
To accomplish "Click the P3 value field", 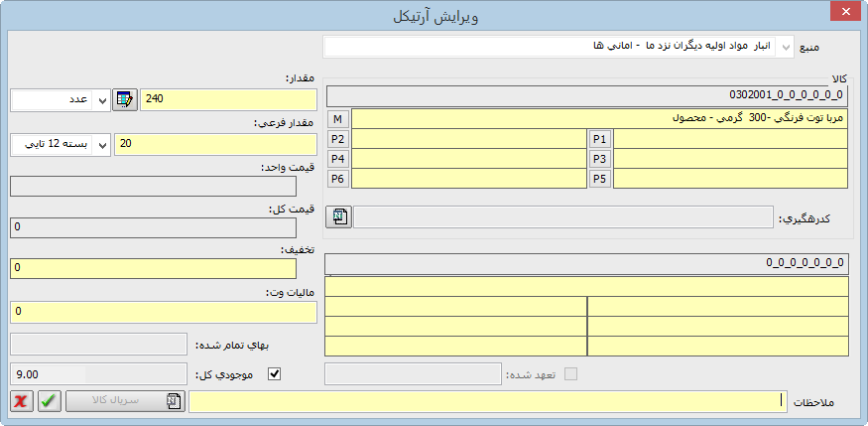I will [x=731, y=159].
